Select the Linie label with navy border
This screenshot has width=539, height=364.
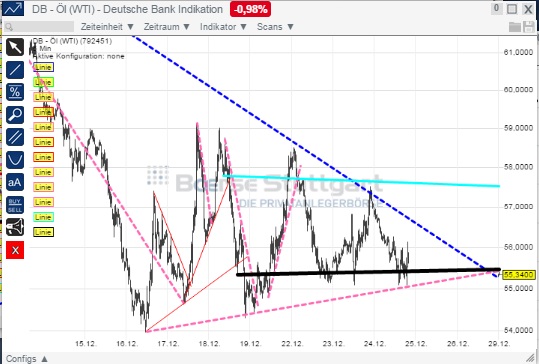coord(43,67)
